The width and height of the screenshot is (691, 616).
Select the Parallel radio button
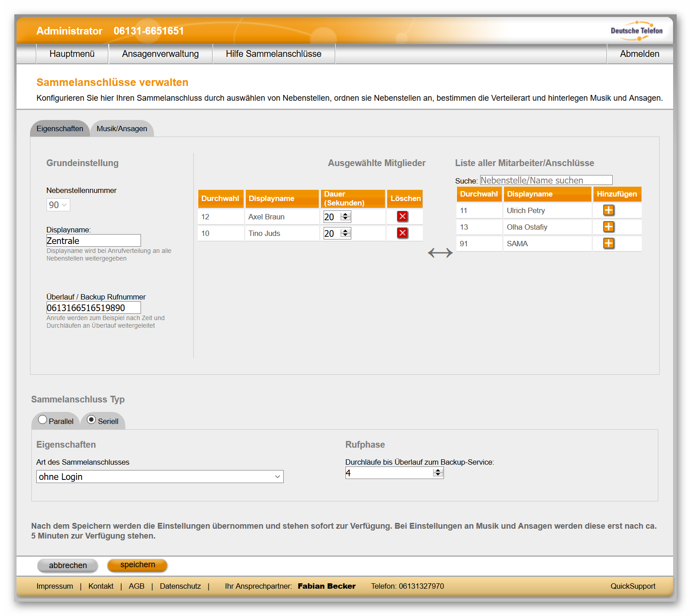pos(43,420)
